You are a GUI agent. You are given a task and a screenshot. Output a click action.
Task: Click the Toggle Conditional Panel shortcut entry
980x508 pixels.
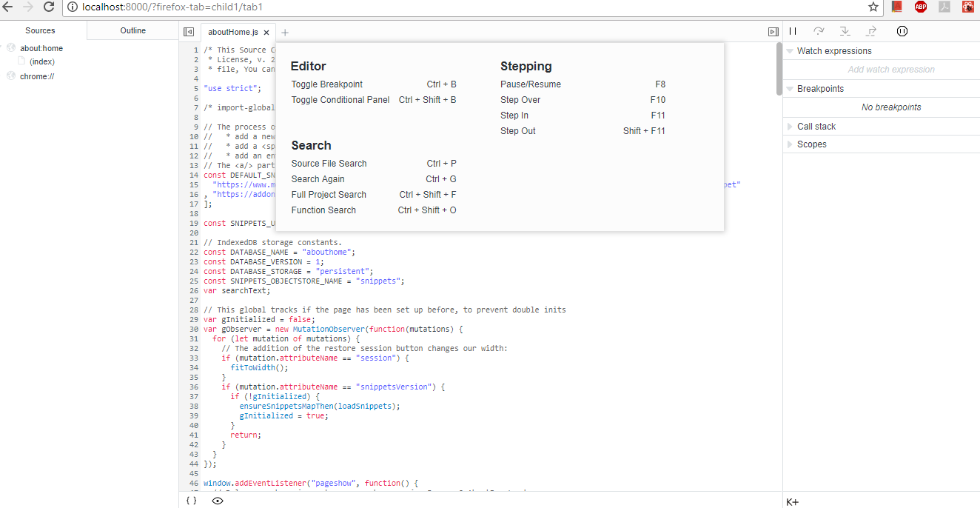tap(374, 100)
